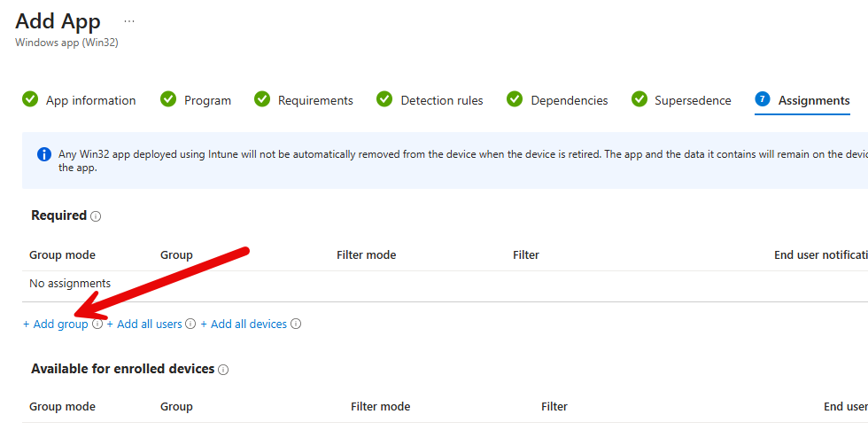
Task: Click info icon beside Add all users
Action: click(x=190, y=324)
